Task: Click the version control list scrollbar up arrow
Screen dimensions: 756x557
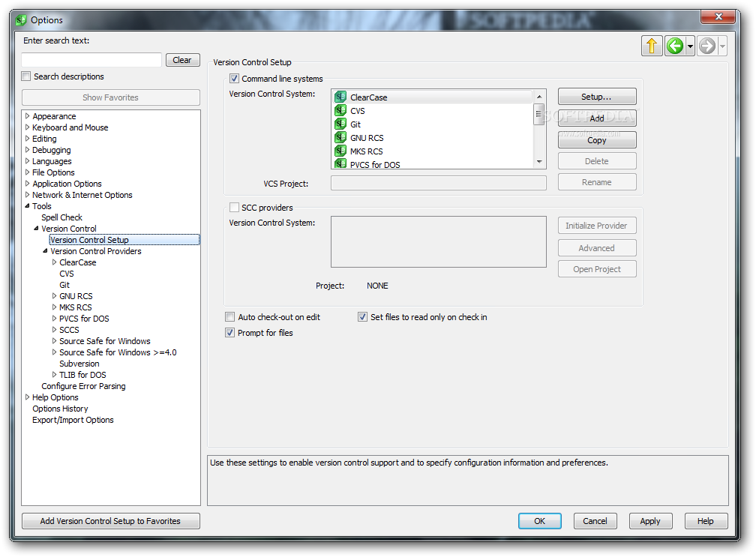Action: coord(539,97)
